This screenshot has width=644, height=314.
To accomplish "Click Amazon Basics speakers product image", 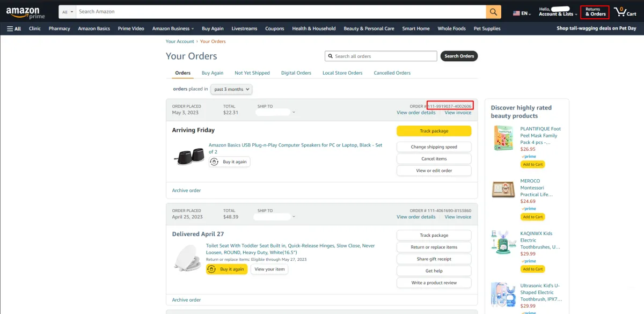I will pyautogui.click(x=188, y=156).
